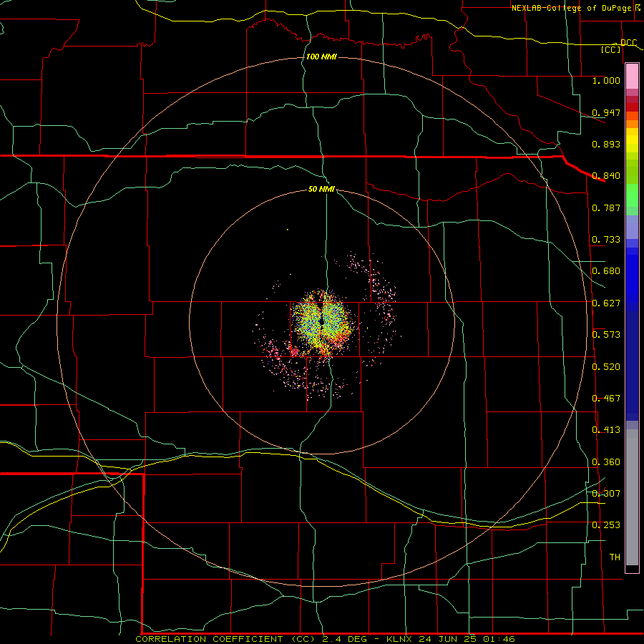Image resolution: width=644 pixels, height=644 pixels.
Task: Pick the gray segment of the color bar
Action: (632, 497)
